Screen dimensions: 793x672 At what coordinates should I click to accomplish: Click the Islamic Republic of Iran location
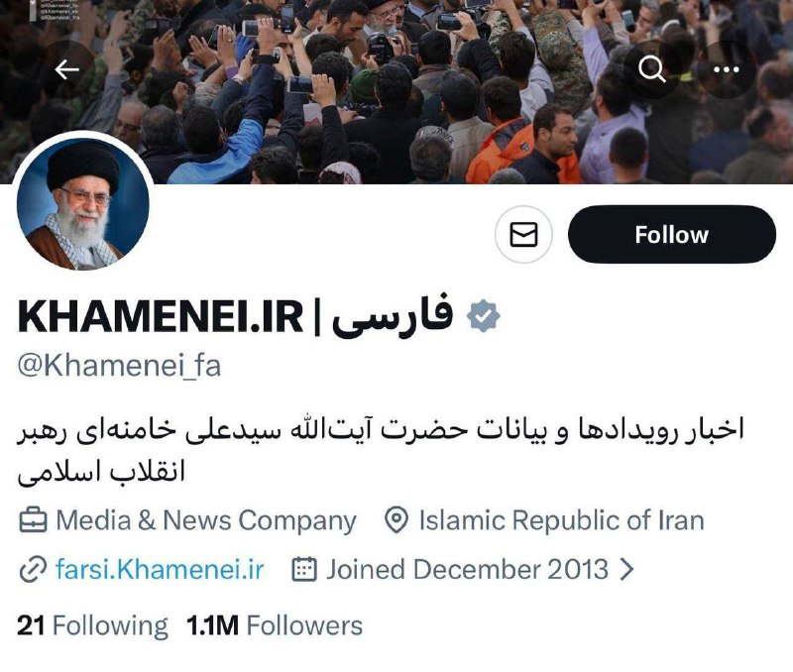coord(562,520)
